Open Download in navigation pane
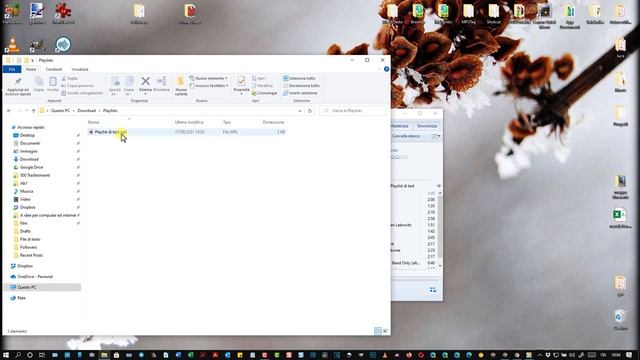This screenshot has height=360, width=640. [x=29, y=159]
